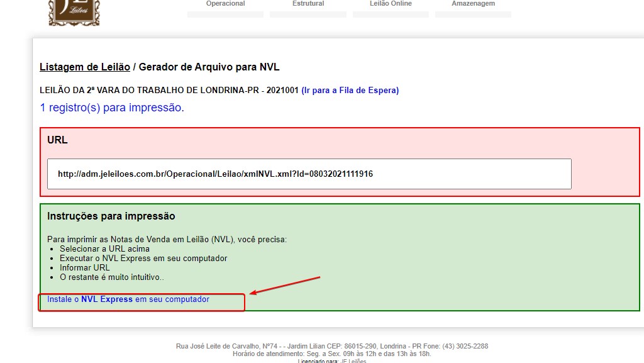The image size is (644, 363).
Task: Click inside the xmlNVL URL field
Action: coord(309,174)
